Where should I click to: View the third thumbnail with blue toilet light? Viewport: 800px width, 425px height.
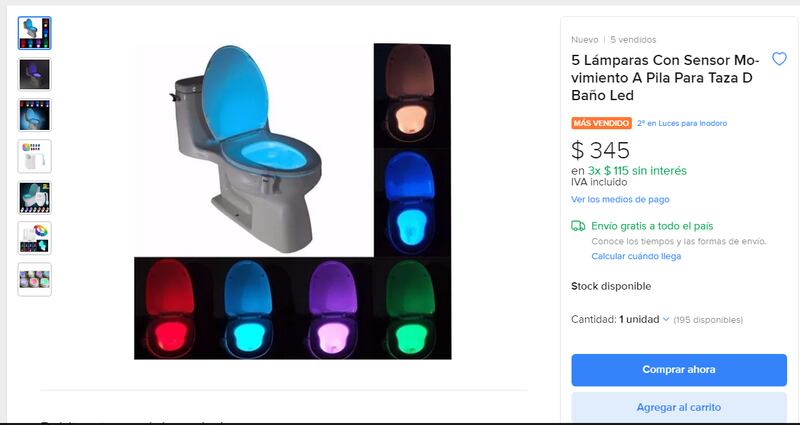pos(34,115)
